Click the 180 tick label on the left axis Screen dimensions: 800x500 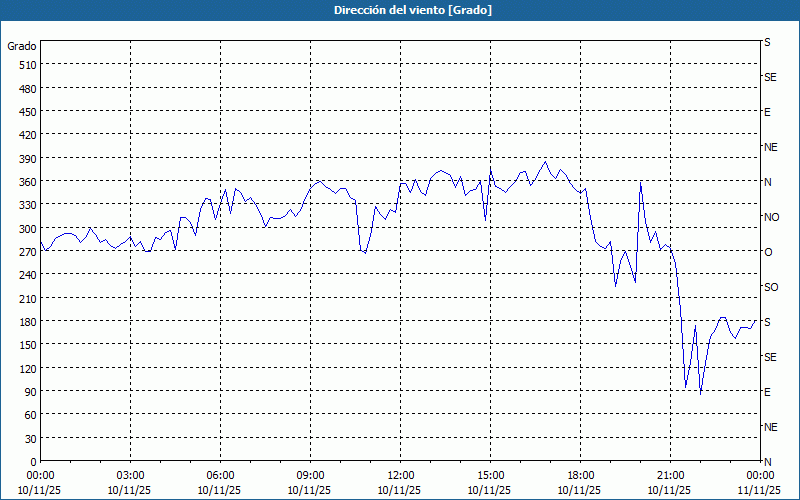pos(27,322)
